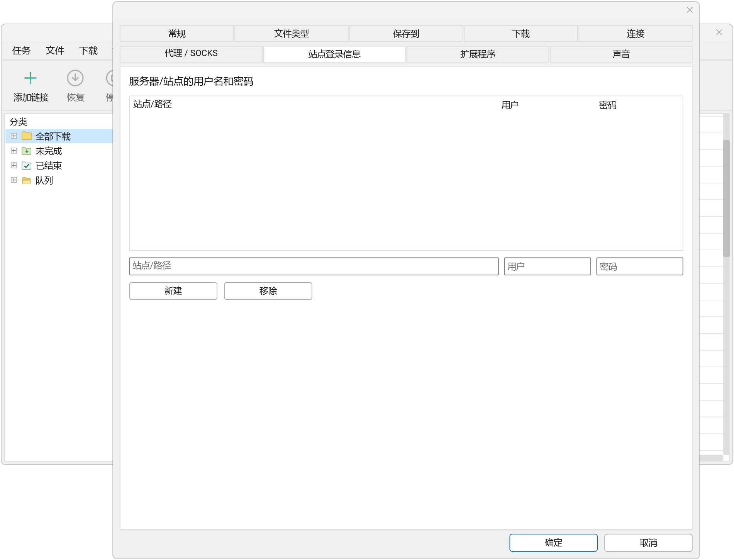Image resolution: width=734 pixels, height=560 pixels.
Task: Click the green plus Add Link icon
Action: [x=31, y=78]
